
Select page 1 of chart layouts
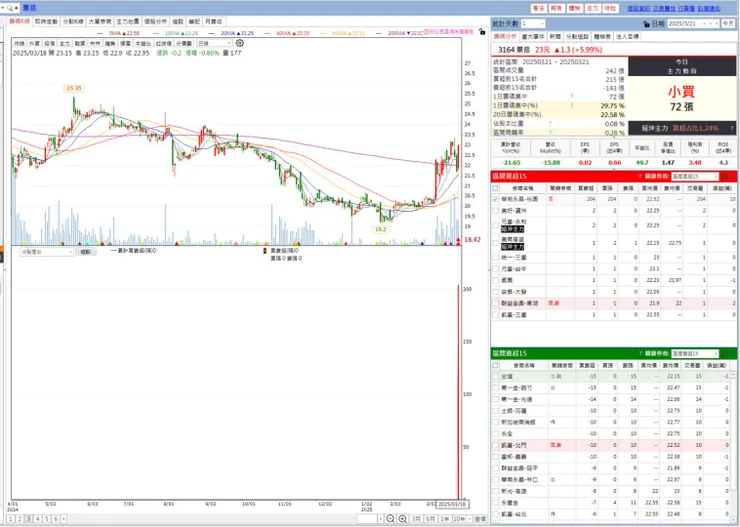click(x=11, y=519)
